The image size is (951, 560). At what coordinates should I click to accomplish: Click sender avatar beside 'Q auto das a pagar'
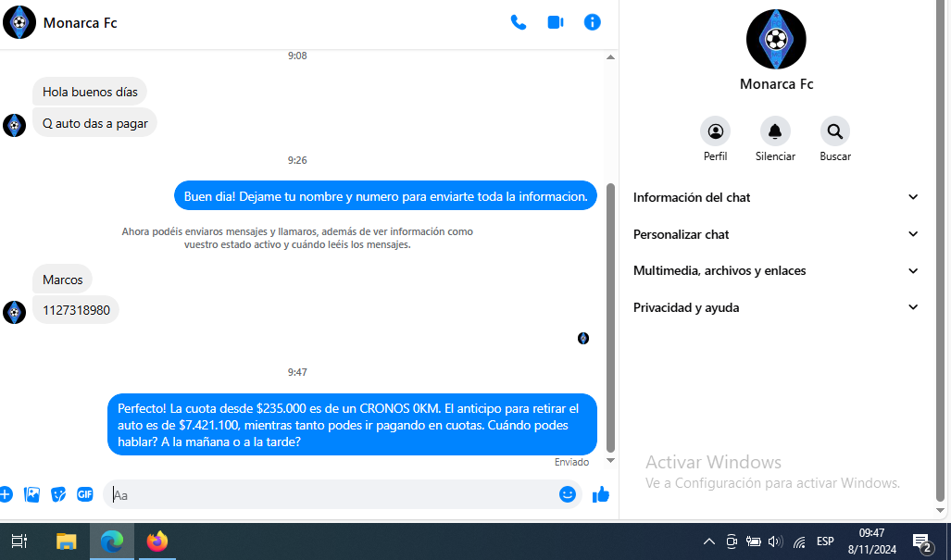15,126
